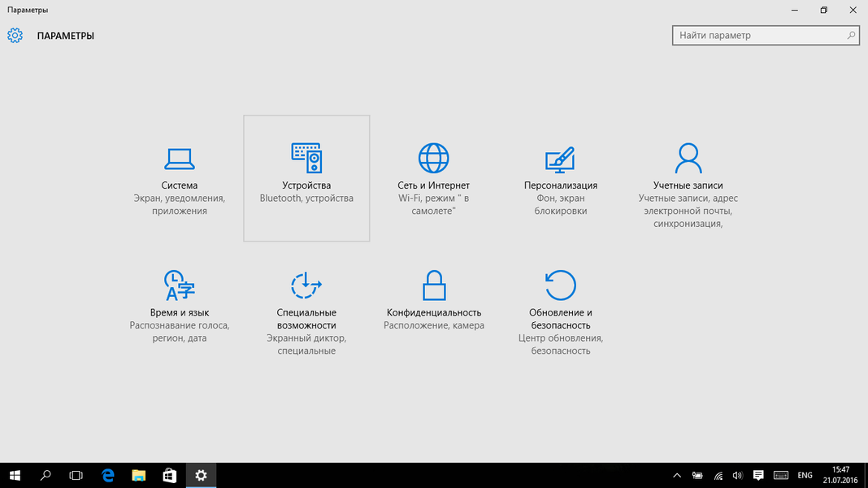Open the Персонализация settings category
868x488 pixels.
point(560,179)
